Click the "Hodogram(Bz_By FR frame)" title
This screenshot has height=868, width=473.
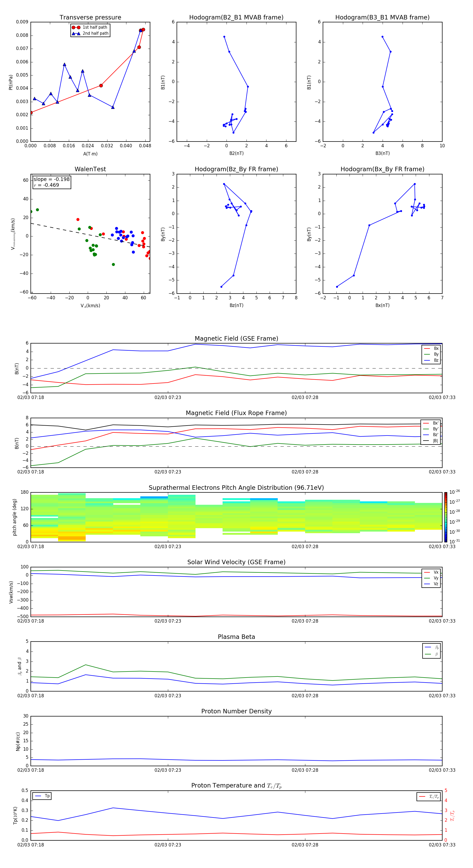236,169
